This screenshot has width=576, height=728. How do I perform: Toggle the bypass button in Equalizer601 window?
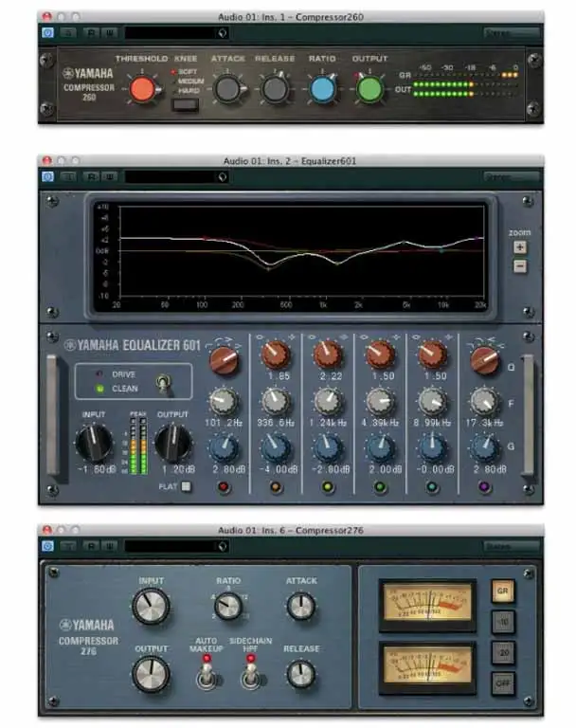pyautogui.click(x=47, y=177)
